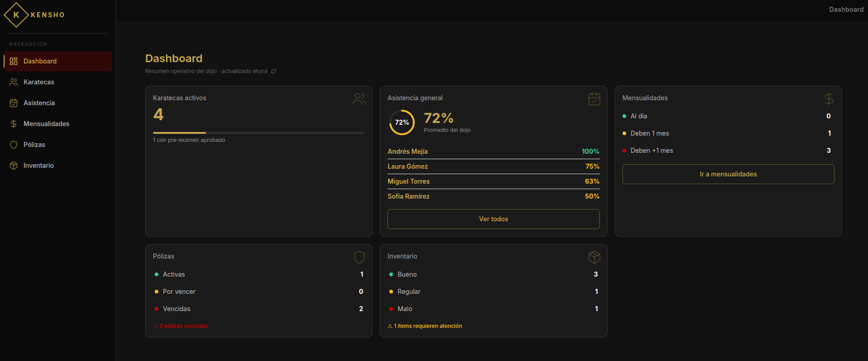
Task: Click the '2 pólizas vencidas' warning
Action: [180, 326]
